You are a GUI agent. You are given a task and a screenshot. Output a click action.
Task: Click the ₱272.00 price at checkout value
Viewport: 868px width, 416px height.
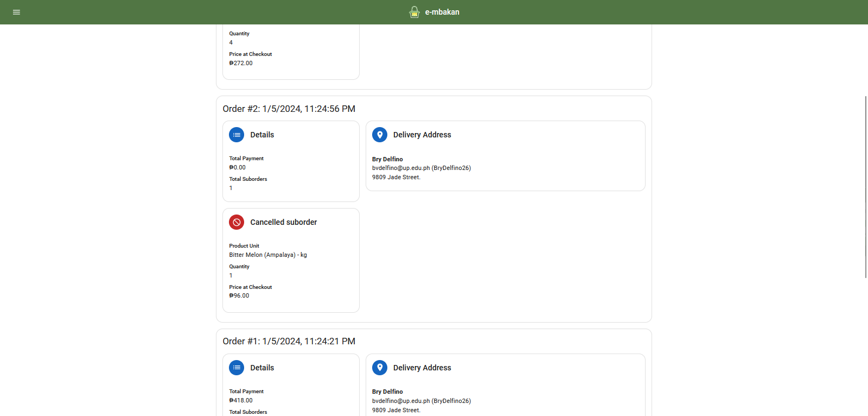(x=241, y=63)
